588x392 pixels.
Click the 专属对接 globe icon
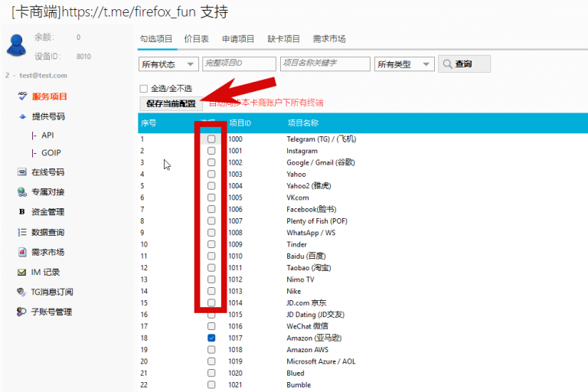[x=22, y=192]
